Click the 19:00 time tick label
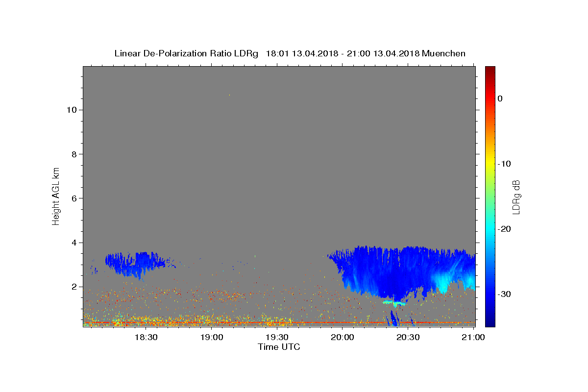The width and height of the screenshot is (588, 392). (212, 337)
